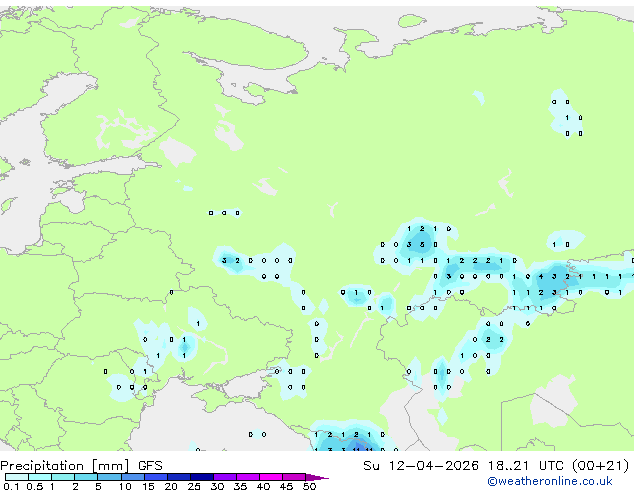The image size is (634, 490).
Task: Select legend swatch between 45 and 50
Action: [x=294, y=477]
